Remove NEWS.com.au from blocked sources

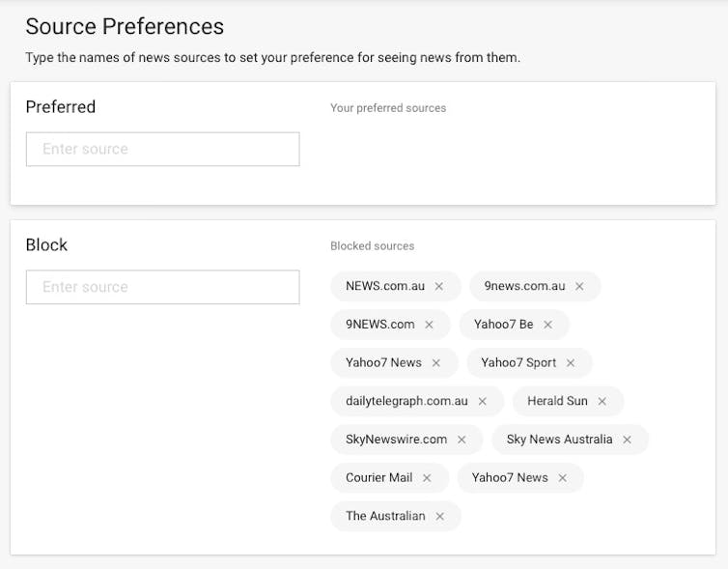click(x=438, y=287)
